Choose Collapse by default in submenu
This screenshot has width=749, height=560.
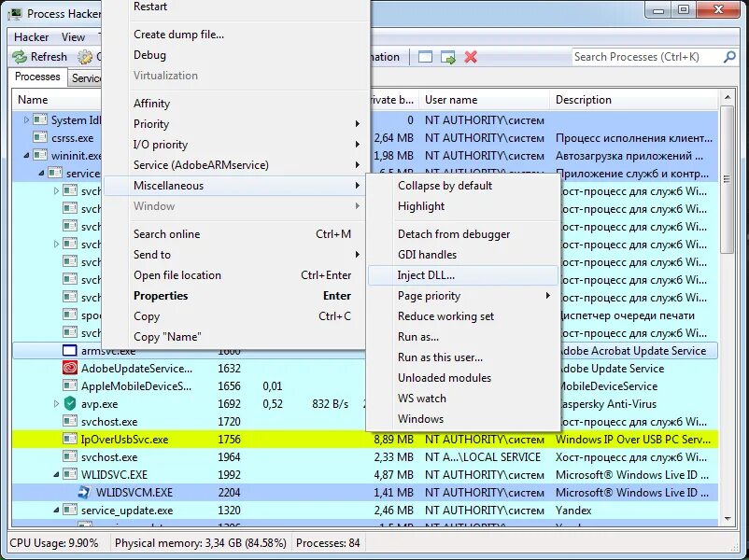coord(463,186)
